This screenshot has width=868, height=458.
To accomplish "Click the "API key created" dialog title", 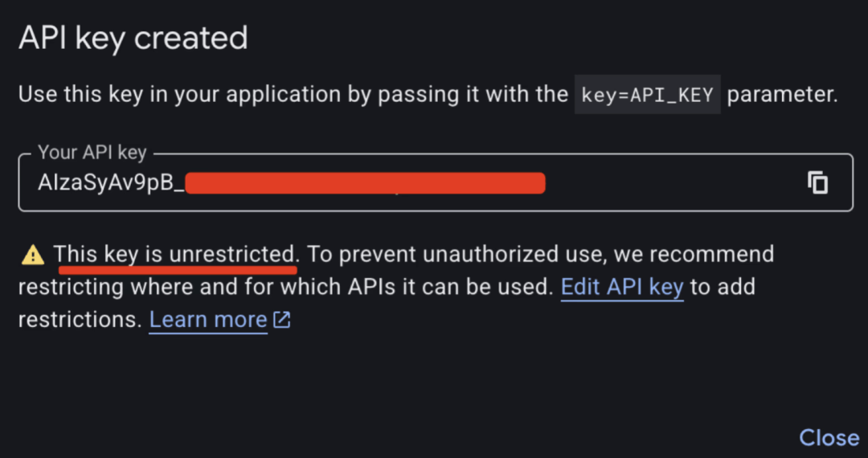I will [x=133, y=38].
